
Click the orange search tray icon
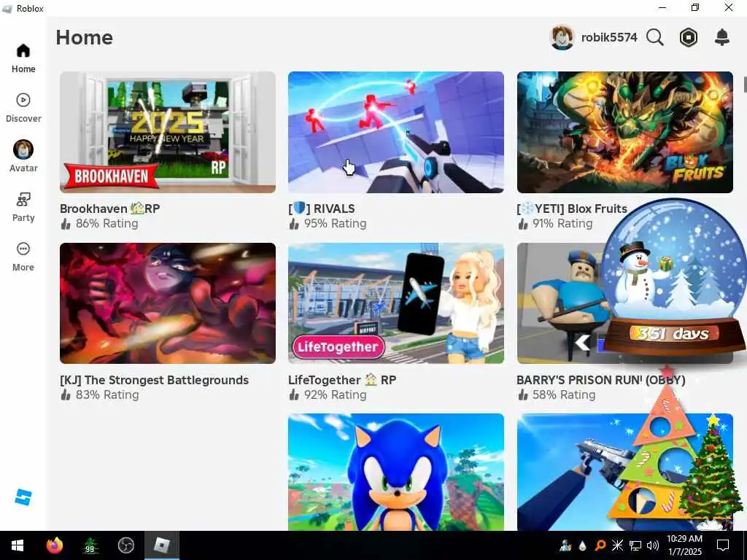pos(600,545)
